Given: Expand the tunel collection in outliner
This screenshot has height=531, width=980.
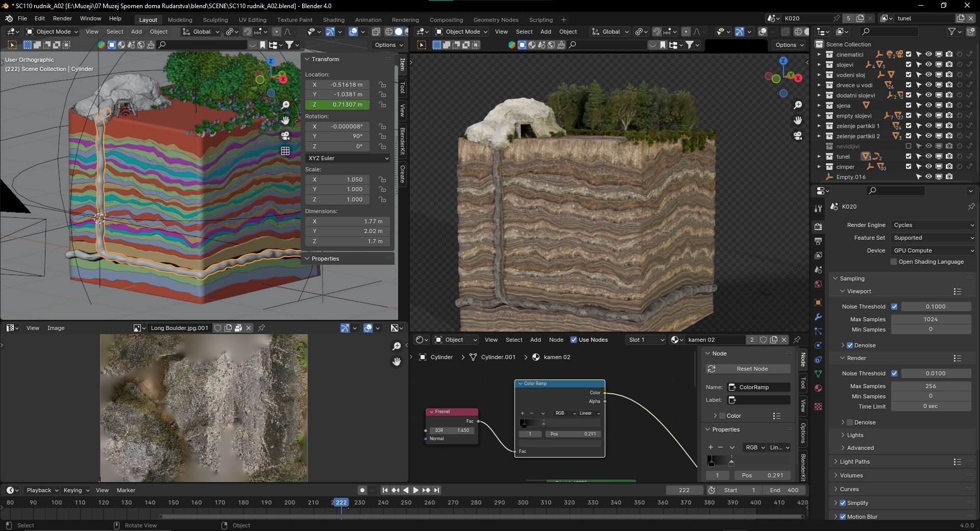Looking at the screenshot, I should 819,157.
